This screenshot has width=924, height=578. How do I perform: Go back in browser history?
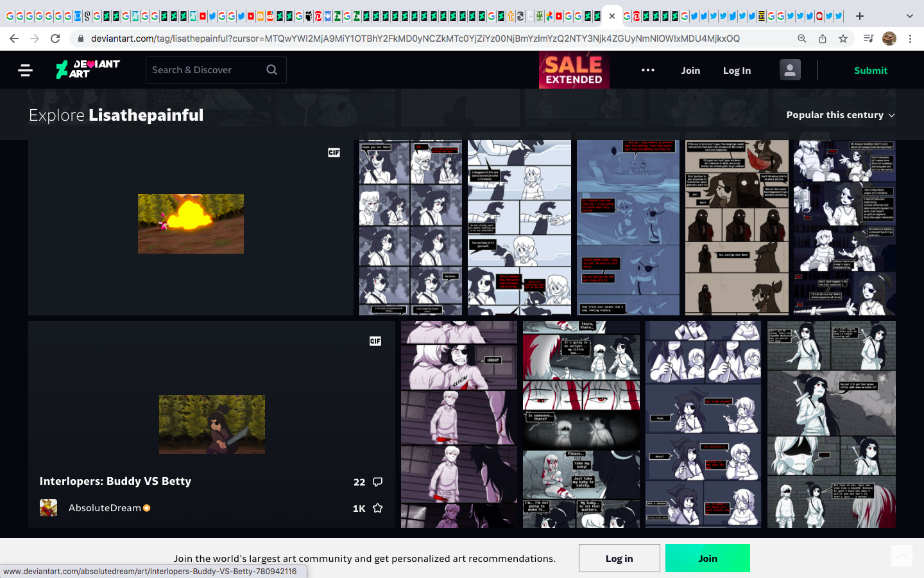click(14, 39)
